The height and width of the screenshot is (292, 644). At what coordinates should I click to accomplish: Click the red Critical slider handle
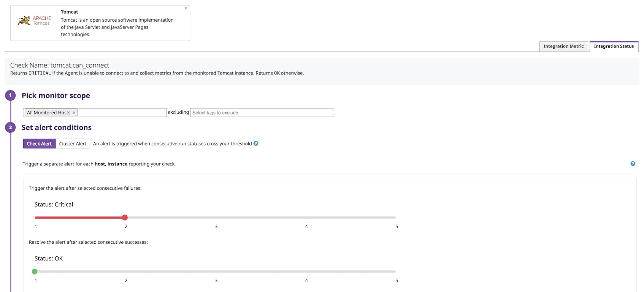pos(125,217)
